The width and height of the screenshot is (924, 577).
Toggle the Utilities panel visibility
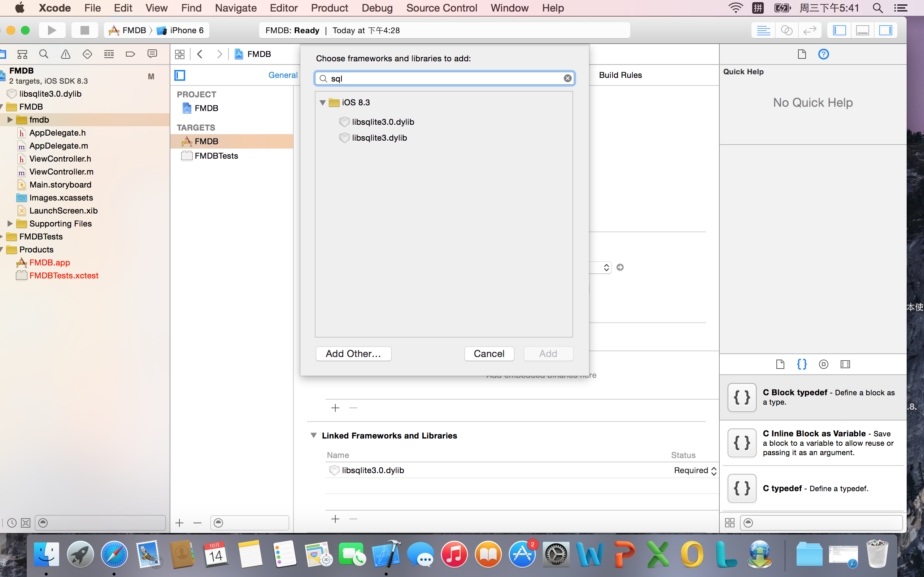885,30
